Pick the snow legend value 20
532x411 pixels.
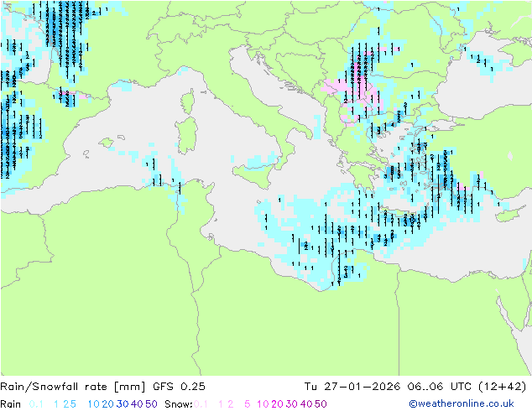(277, 404)
